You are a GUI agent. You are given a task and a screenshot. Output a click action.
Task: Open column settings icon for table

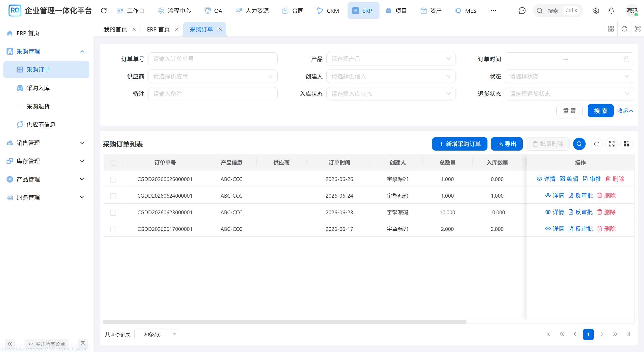click(627, 144)
